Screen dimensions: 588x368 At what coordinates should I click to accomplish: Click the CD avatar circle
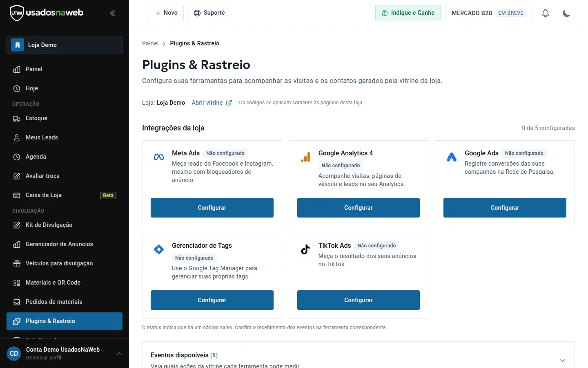click(x=14, y=354)
